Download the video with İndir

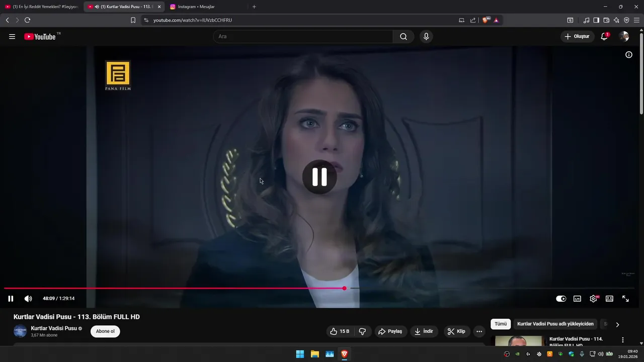pyautogui.click(x=424, y=331)
